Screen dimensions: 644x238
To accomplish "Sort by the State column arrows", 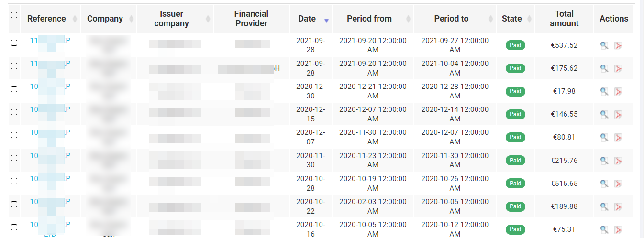I will click(x=530, y=19).
